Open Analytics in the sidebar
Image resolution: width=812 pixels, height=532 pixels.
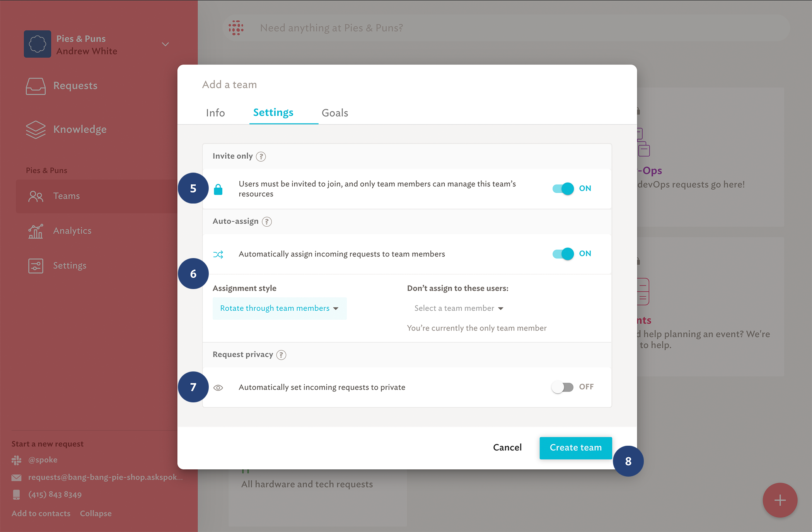[x=72, y=231]
